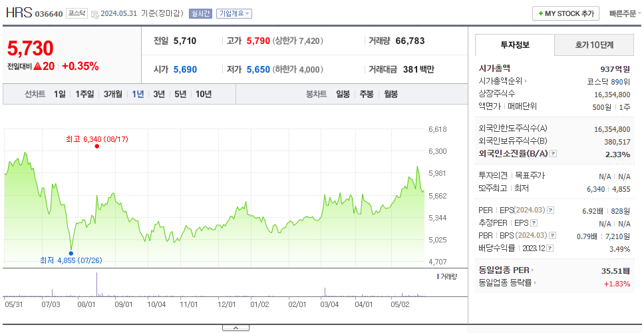This screenshot has width=644, height=333.
Task: Click help icon next to 외국인소진율(B/A)
Action: click(x=554, y=154)
